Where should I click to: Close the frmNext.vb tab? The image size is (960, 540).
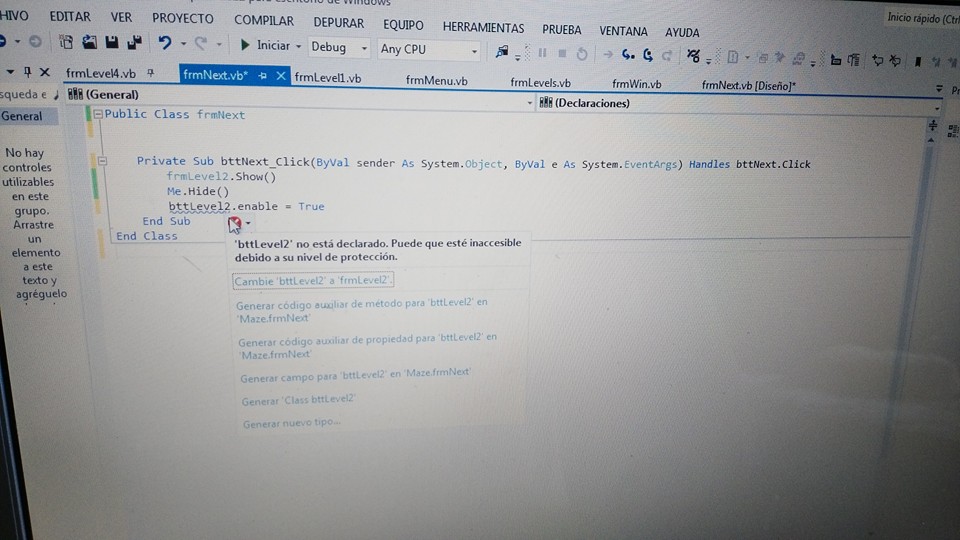click(x=281, y=76)
